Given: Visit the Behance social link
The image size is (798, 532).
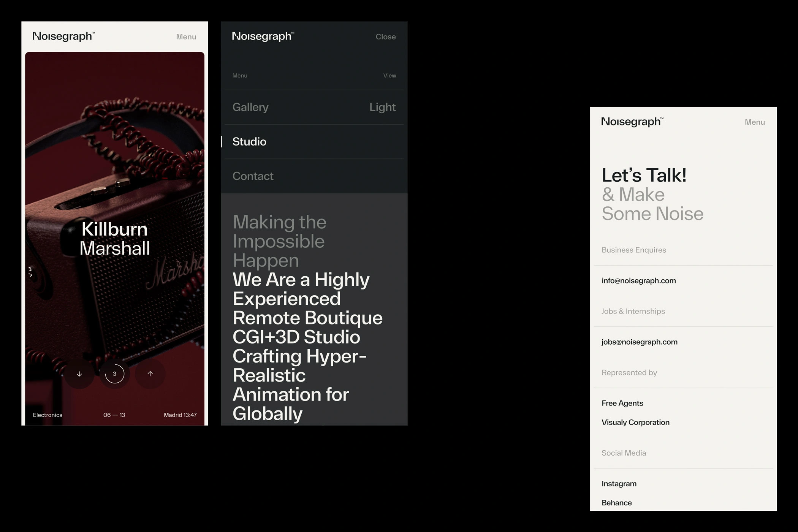Looking at the screenshot, I should coord(616,503).
